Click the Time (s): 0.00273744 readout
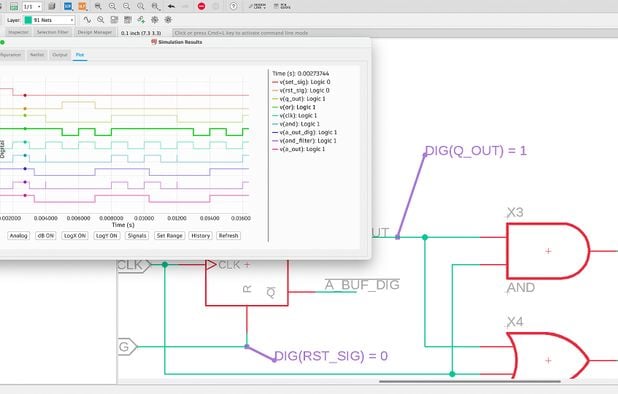Viewport: 618px width, 394px height. click(300, 74)
